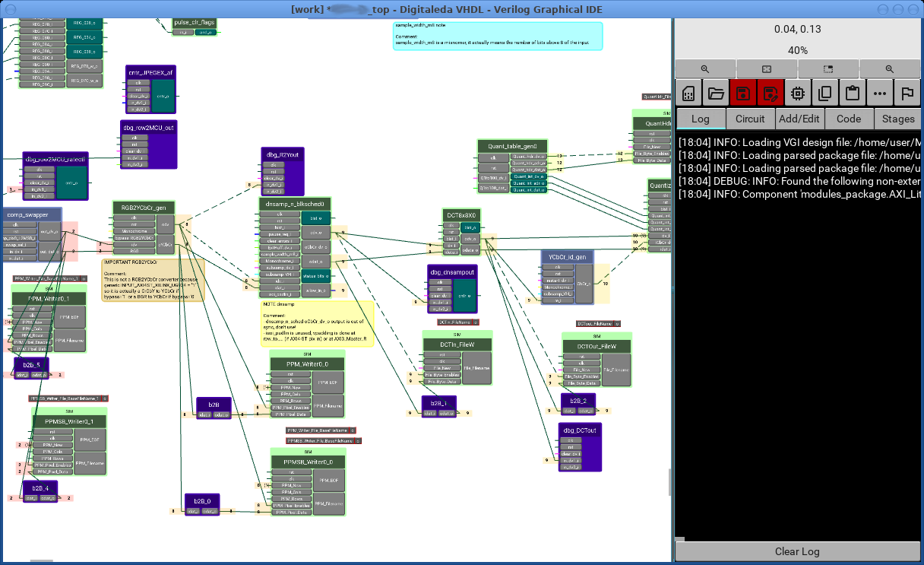Click the right magnifier zoom button
This screenshot has width=924, height=565.
click(890, 68)
